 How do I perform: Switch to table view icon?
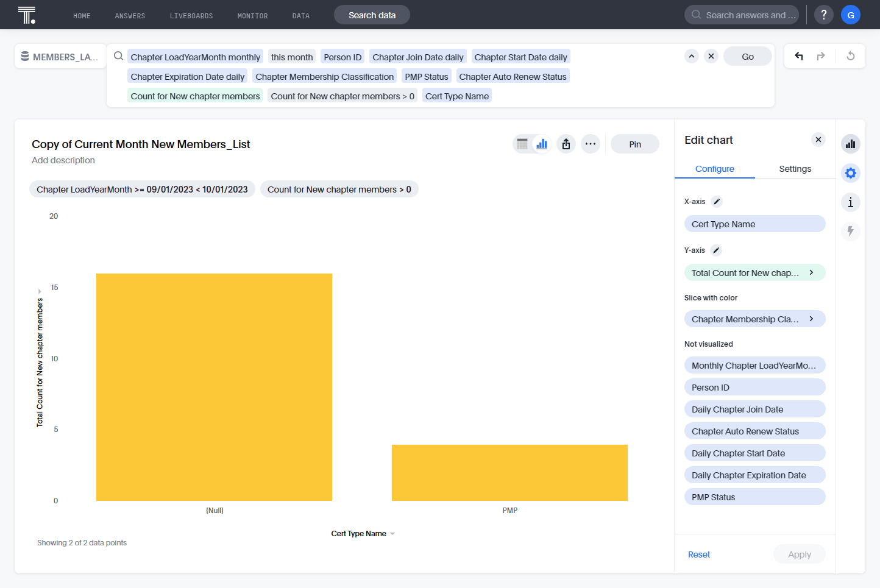[x=522, y=144]
